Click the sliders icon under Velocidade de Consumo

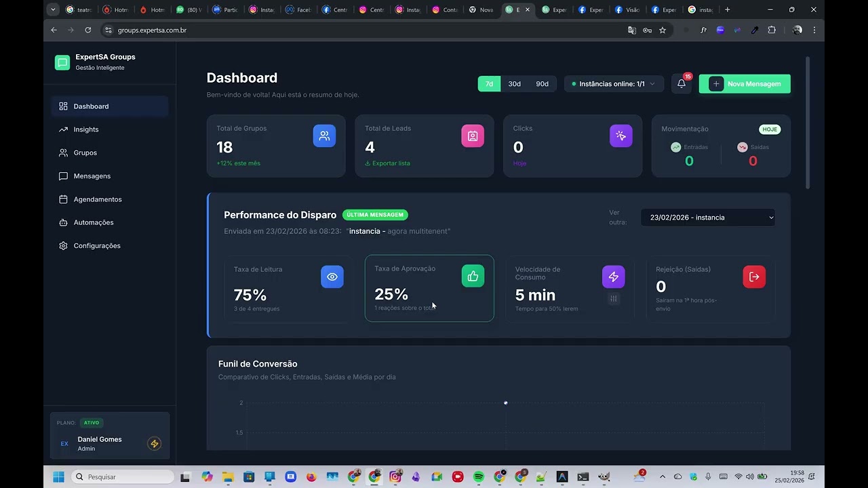click(x=614, y=299)
